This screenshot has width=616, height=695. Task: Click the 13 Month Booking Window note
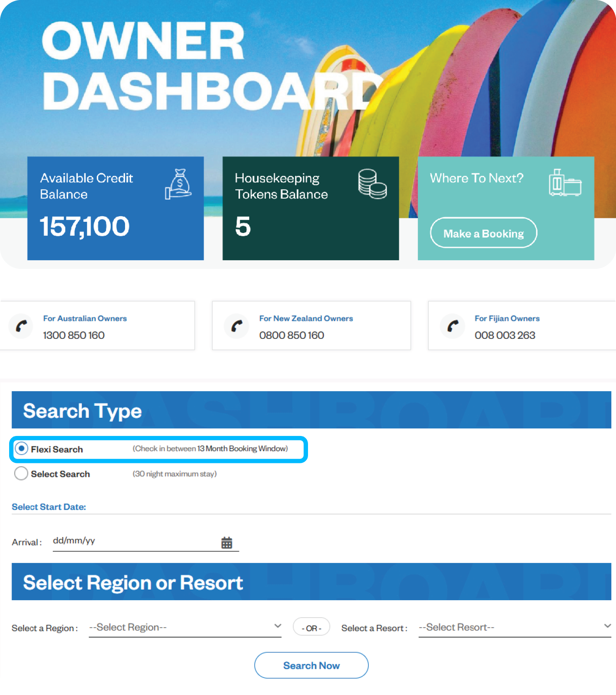point(210,449)
